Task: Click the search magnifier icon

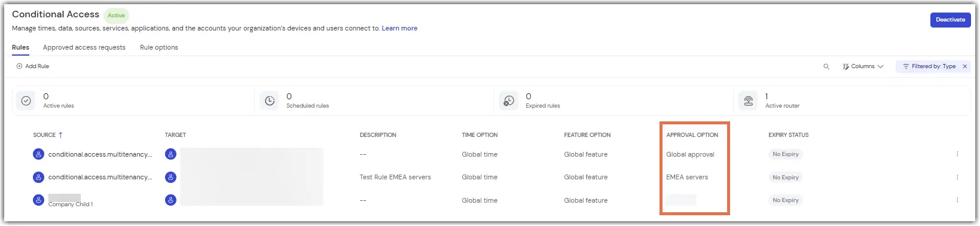Action: tap(826, 66)
